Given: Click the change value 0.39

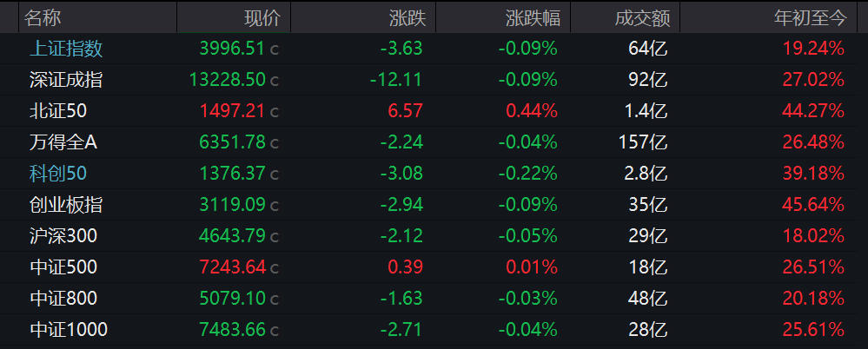Looking at the screenshot, I should (407, 267).
